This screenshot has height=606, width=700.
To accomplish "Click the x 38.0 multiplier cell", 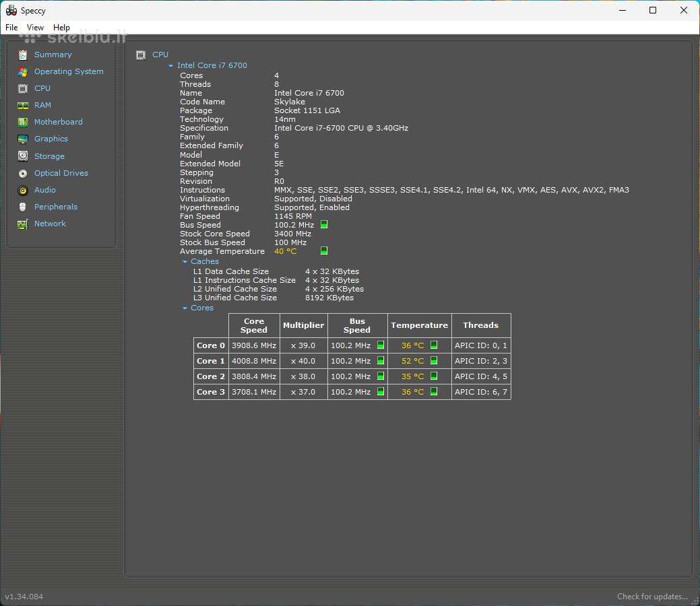I will [x=303, y=376].
